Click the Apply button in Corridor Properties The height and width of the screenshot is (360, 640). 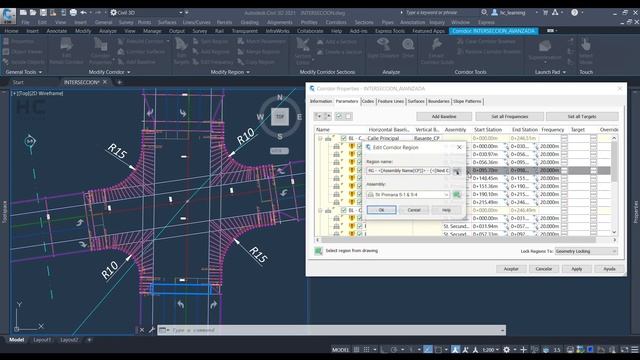coord(576,269)
